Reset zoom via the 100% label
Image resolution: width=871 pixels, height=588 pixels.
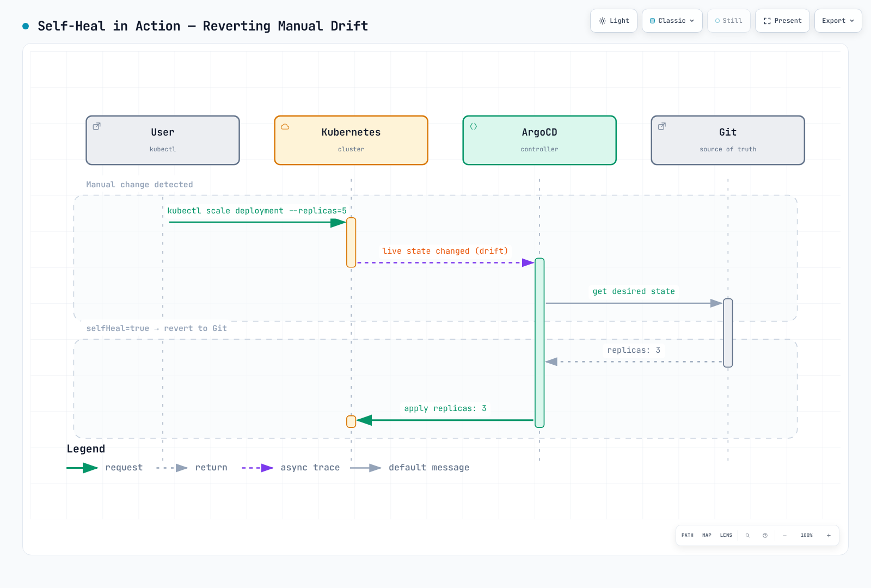click(807, 535)
